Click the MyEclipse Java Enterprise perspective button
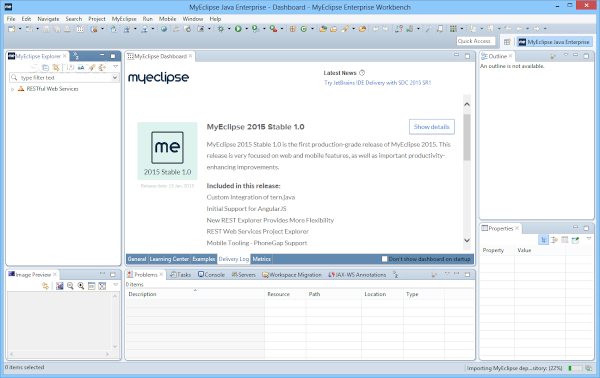The image size is (600, 378). [554, 42]
